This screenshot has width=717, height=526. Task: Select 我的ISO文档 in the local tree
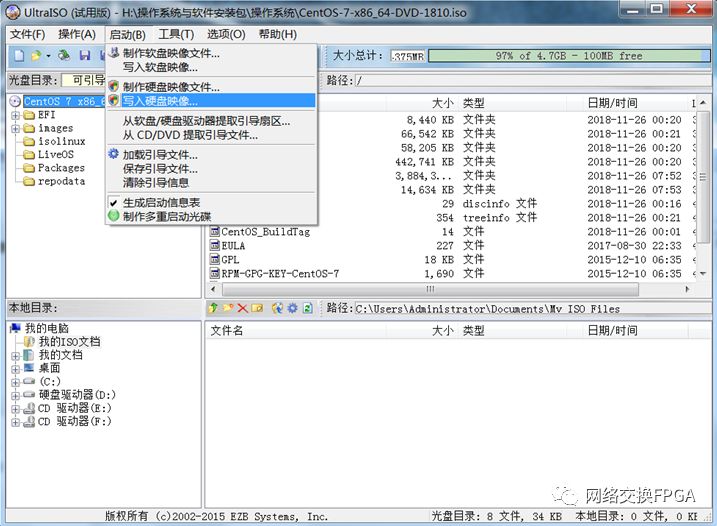69,342
